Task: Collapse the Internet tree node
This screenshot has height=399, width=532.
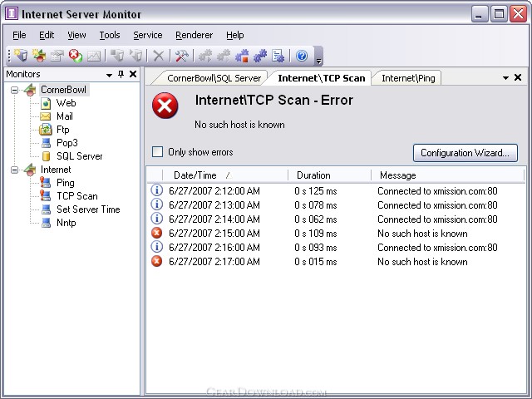Action: tap(15, 170)
